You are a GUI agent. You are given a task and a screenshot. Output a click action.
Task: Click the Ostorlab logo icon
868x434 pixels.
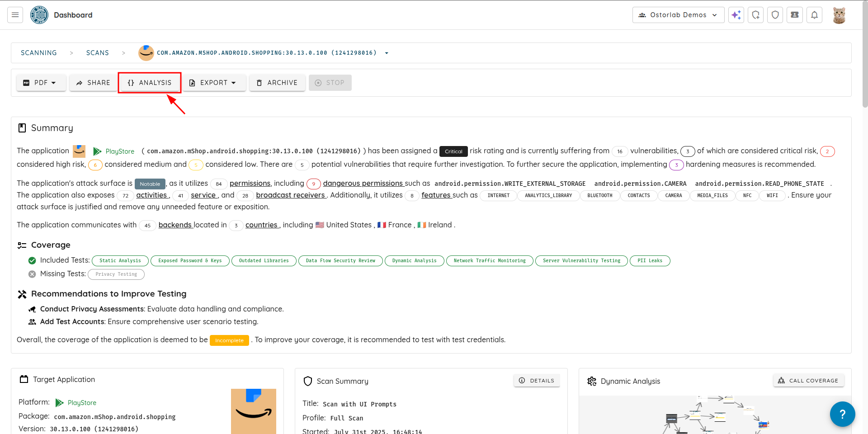tap(39, 15)
